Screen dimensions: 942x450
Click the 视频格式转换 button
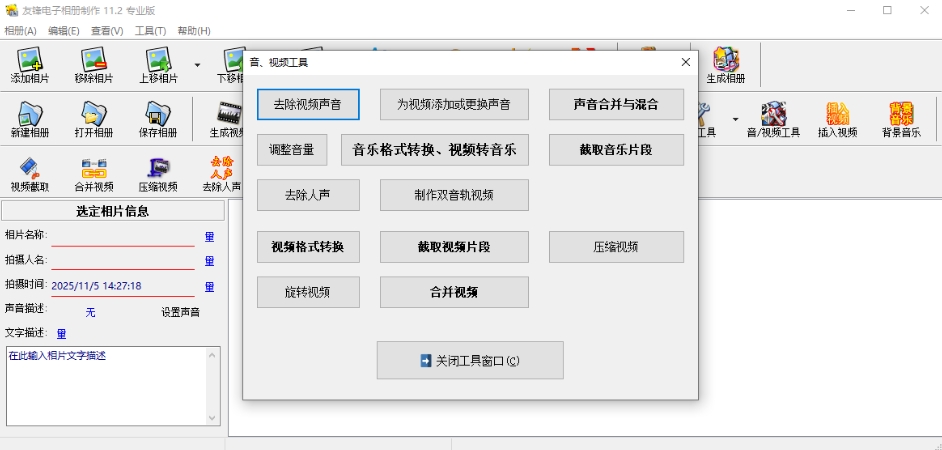tap(308, 247)
